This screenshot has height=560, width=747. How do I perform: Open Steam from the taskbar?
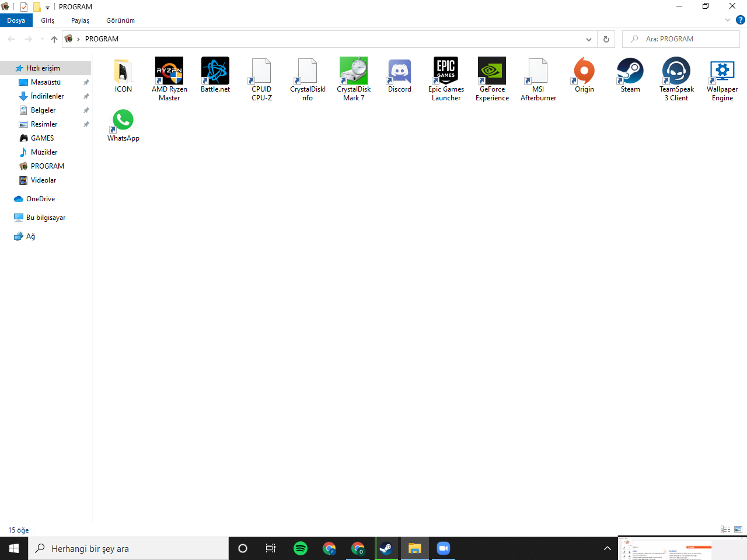coord(386,548)
